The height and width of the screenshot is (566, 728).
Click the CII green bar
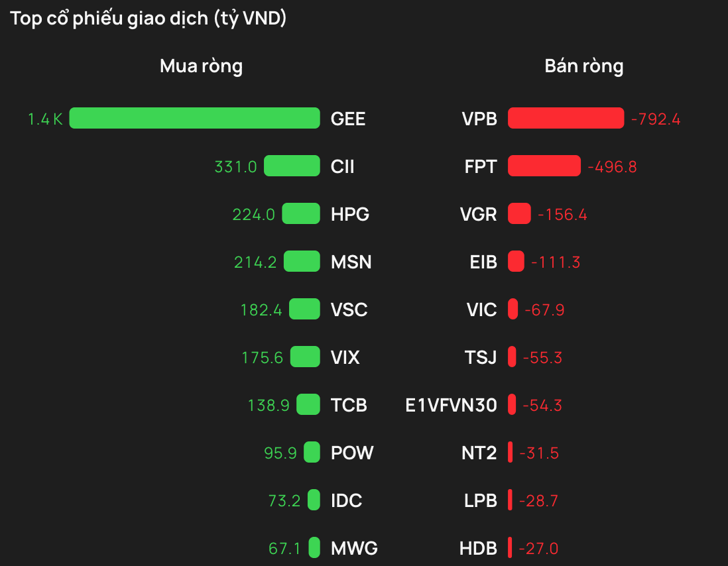[292, 166]
